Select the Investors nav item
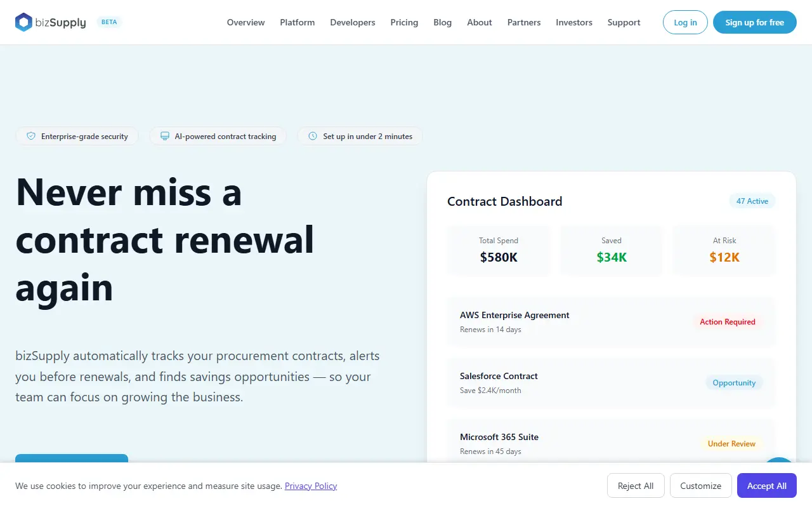812x508 pixels. coord(574,22)
